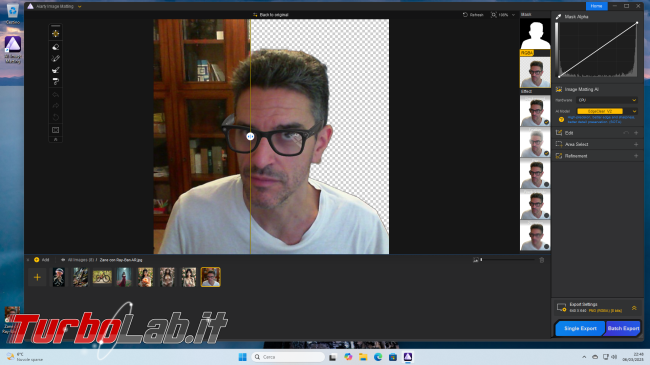This screenshot has width=650, height=365.
Task: Click the Refinement section icon
Action: 559,156
